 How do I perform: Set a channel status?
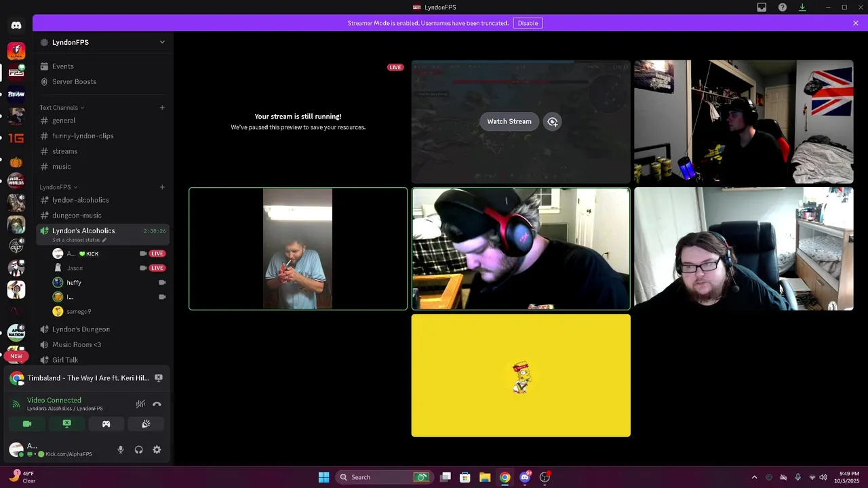coord(79,240)
